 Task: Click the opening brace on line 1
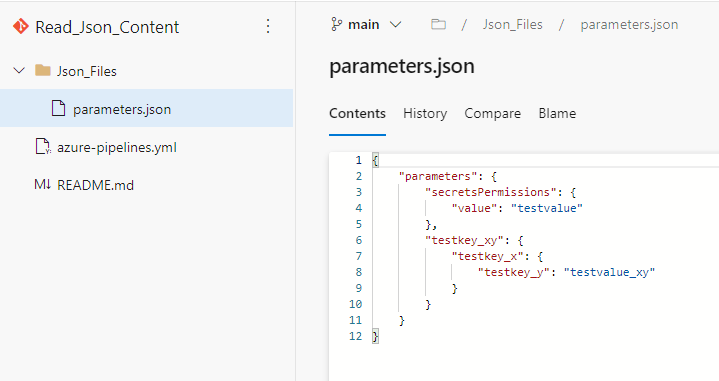[x=375, y=160]
